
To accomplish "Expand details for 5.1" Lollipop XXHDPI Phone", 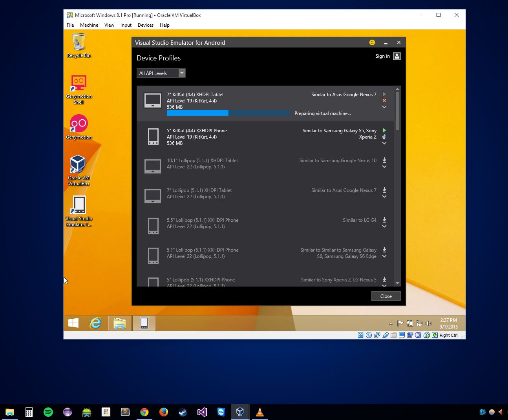I will pos(384,256).
